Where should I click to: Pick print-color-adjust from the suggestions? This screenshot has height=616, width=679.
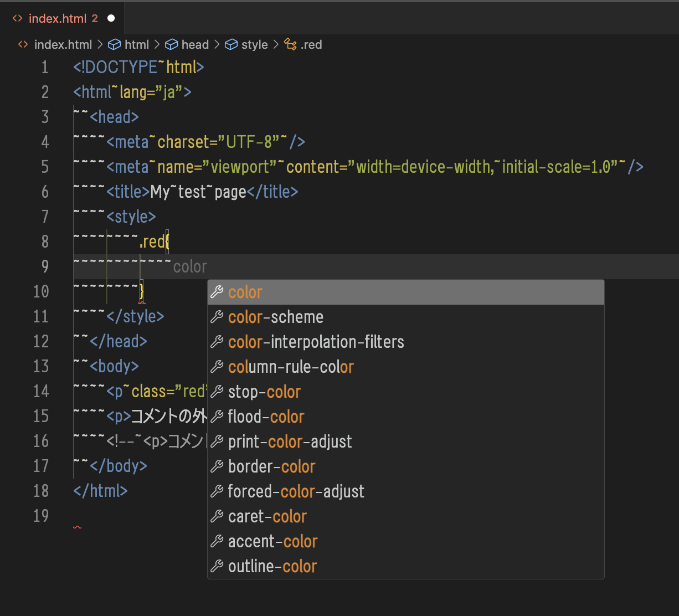click(x=290, y=442)
